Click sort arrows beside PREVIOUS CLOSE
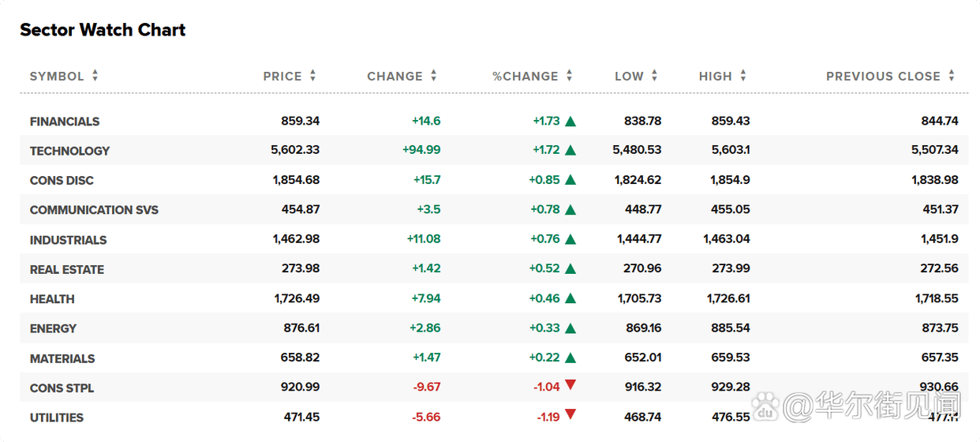 (x=952, y=76)
